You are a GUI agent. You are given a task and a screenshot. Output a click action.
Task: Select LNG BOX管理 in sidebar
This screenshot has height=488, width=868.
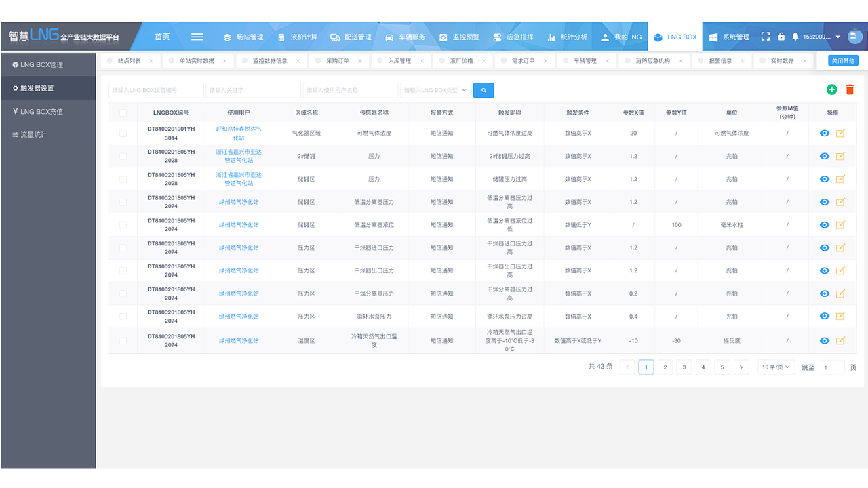click(x=48, y=64)
